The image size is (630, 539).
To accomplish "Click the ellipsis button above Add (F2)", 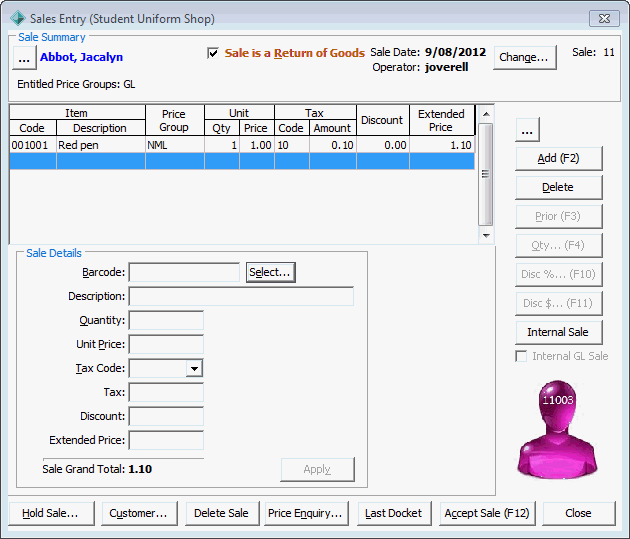I will point(527,130).
